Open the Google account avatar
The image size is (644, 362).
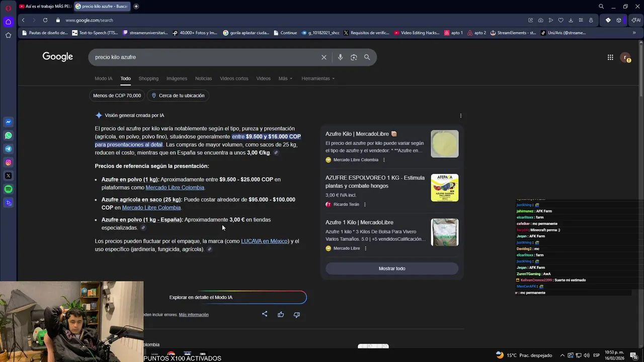(625, 57)
